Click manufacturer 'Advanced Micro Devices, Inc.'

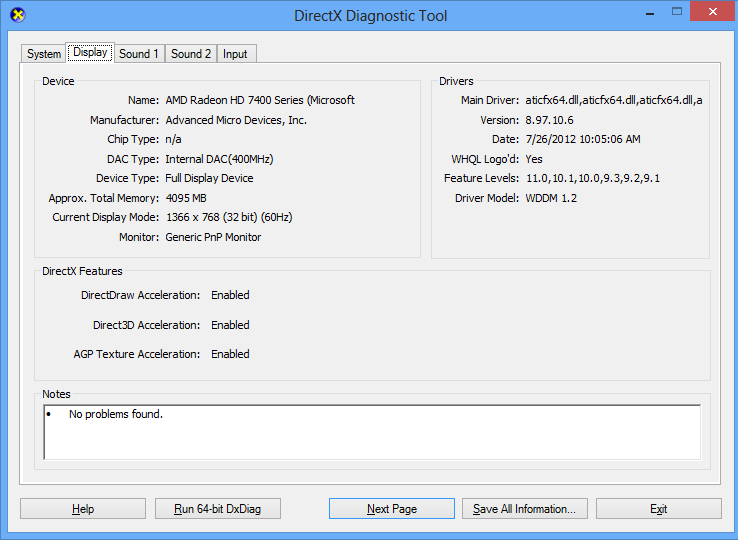tap(236, 120)
